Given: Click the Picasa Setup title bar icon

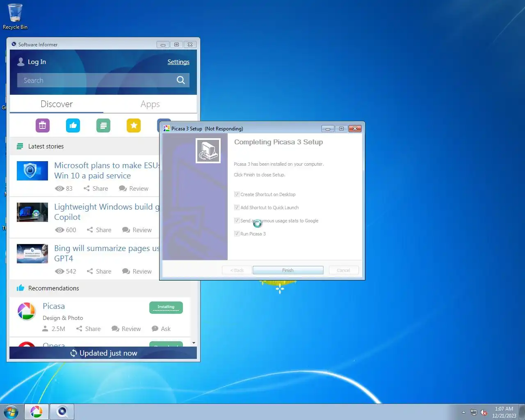Looking at the screenshot, I should [167, 128].
